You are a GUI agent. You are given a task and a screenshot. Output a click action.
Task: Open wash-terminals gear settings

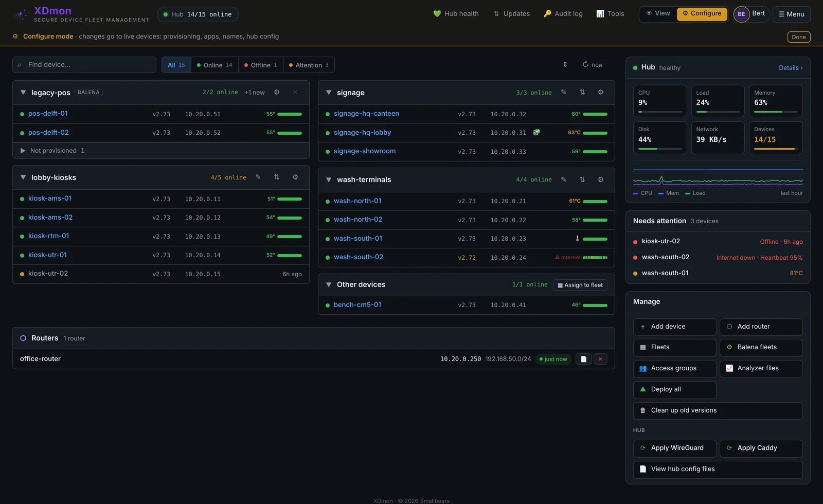tap(601, 180)
